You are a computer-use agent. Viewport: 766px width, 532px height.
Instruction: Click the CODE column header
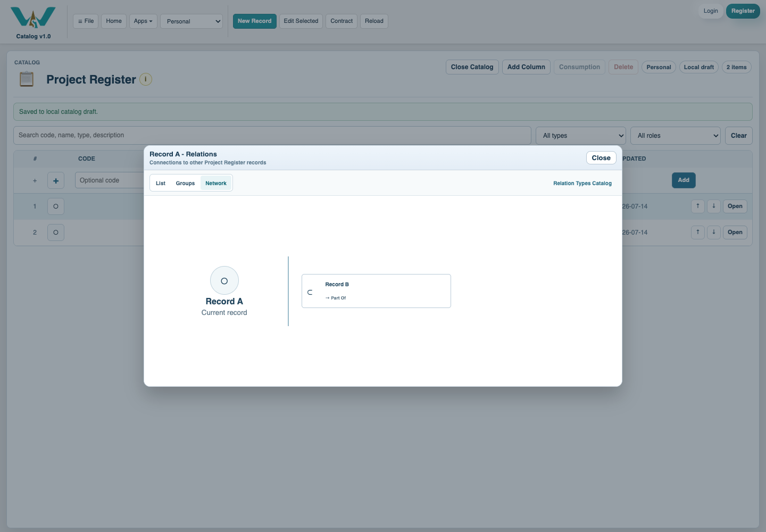click(87, 159)
